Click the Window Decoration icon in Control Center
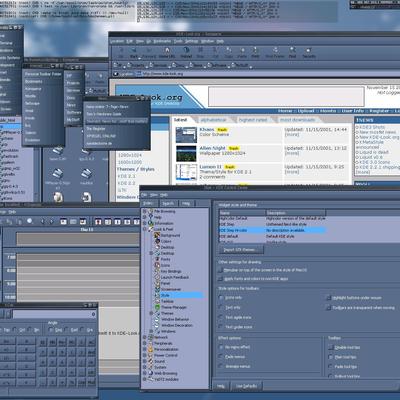 pos(157,325)
